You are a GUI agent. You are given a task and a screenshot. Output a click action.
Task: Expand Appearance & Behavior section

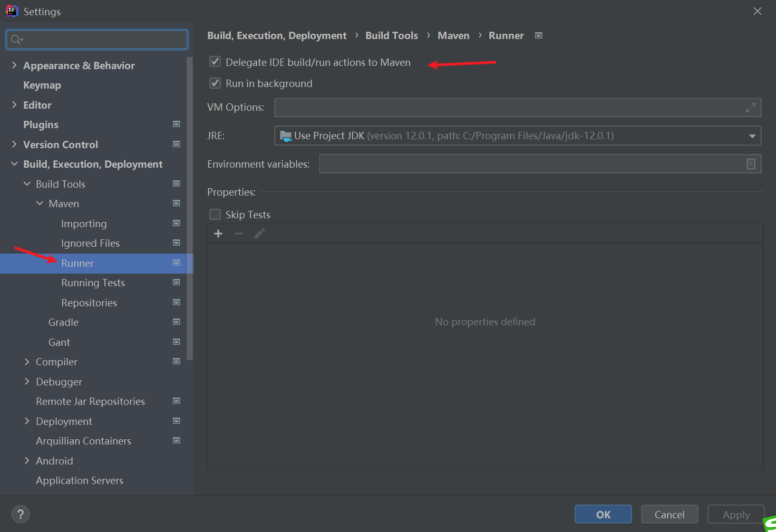[x=14, y=65]
